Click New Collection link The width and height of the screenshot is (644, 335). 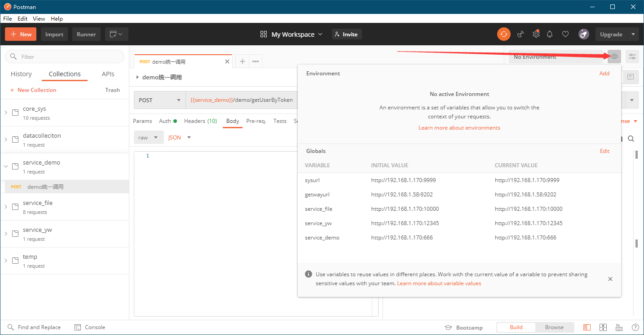[33, 90]
